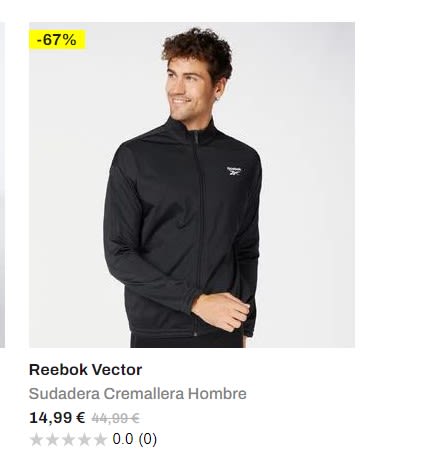Screen dimensions: 435x475
Task: Open the (0) reviews count
Action: pos(147,439)
